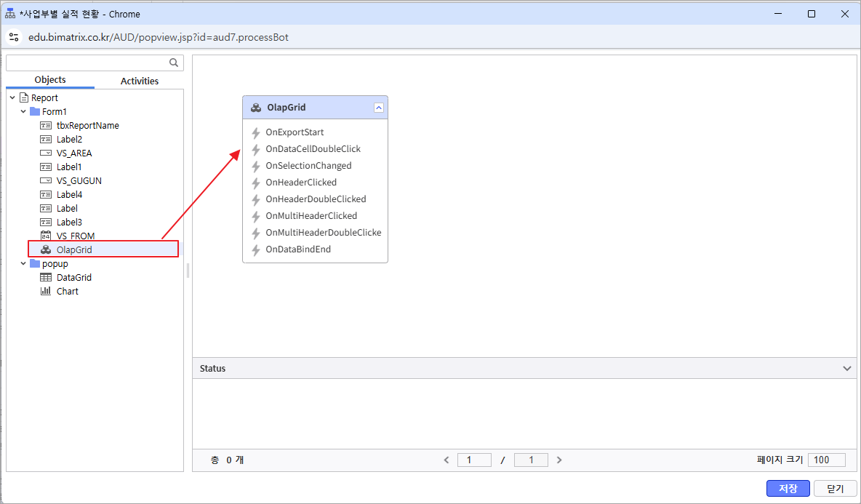Click the OnExportStart lightning bolt icon

click(x=256, y=133)
